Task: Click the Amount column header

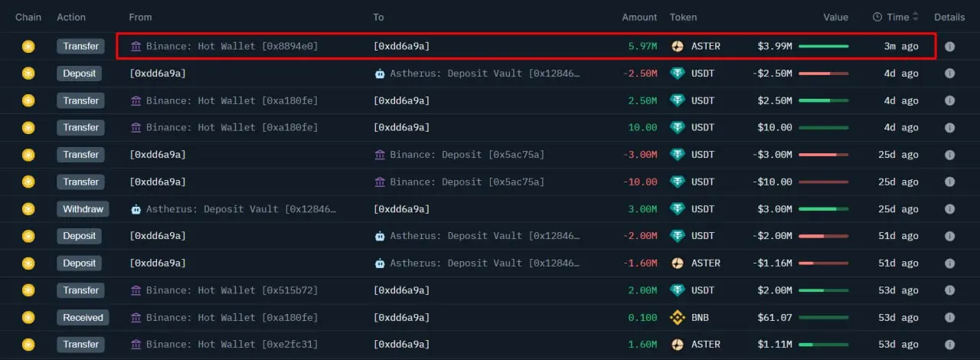Action: 639,17
